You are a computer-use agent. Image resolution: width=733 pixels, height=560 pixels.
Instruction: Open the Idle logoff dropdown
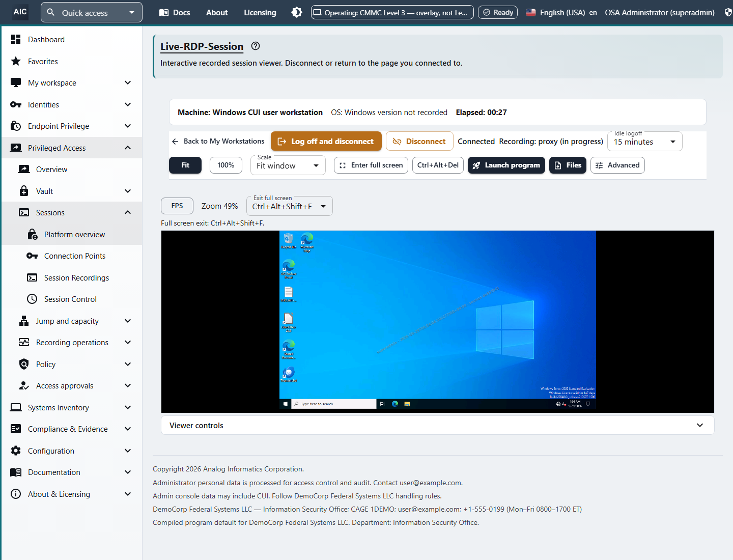tap(645, 142)
